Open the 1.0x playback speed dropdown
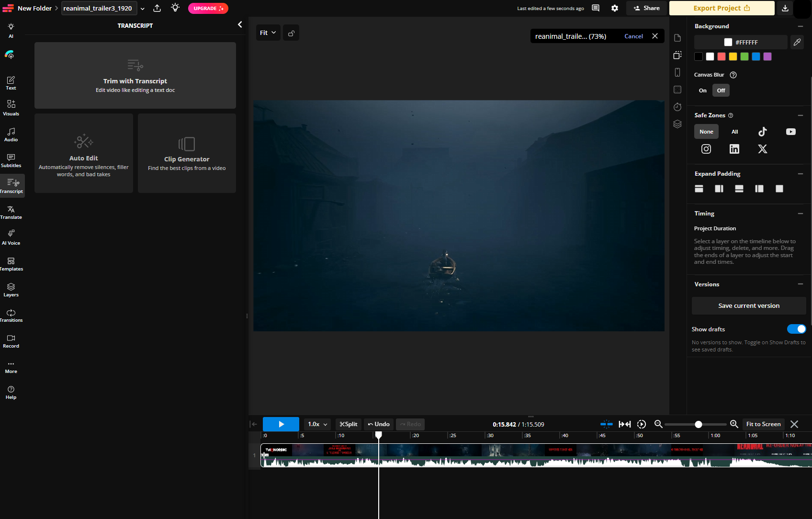812x519 pixels. pos(317,424)
